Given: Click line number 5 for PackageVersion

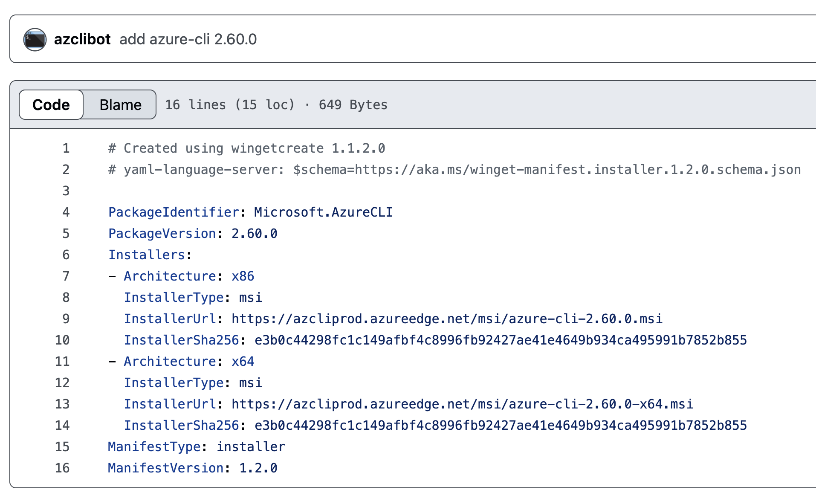Looking at the screenshot, I should (66, 234).
